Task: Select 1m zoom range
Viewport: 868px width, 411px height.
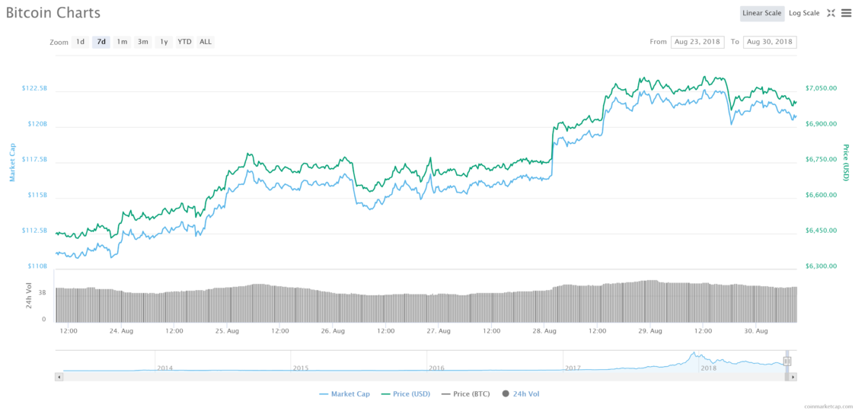Action: [x=123, y=42]
